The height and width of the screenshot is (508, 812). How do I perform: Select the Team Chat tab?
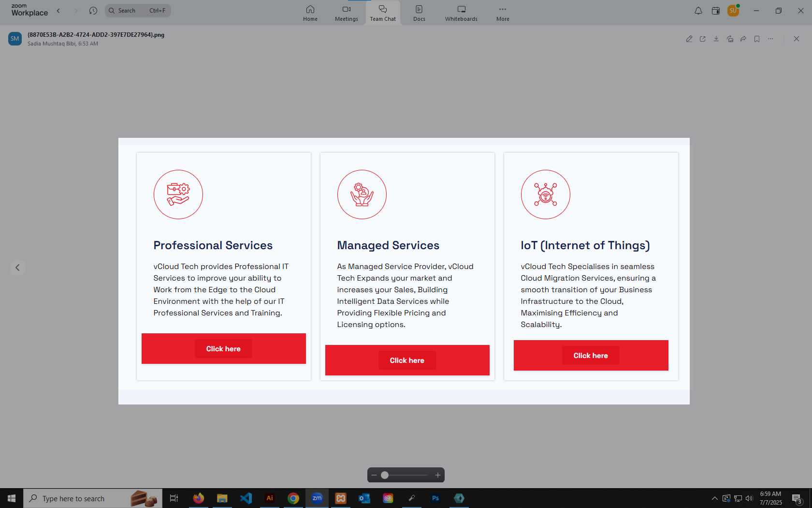383,13
